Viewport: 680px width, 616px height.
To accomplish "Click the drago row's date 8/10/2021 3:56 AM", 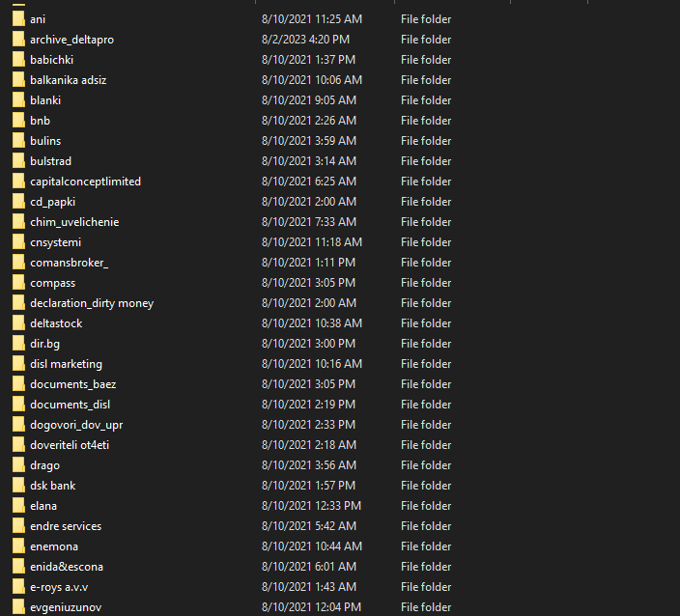I will click(309, 465).
